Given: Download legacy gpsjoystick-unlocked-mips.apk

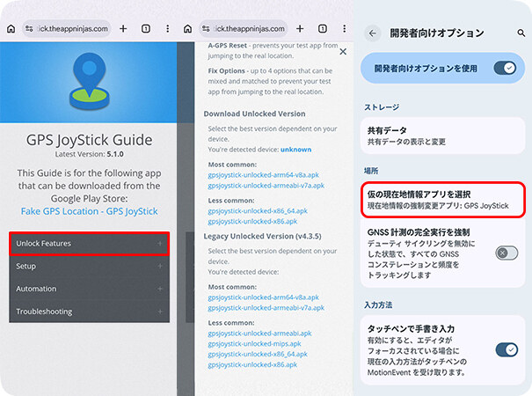Looking at the screenshot, I should coord(254,344).
